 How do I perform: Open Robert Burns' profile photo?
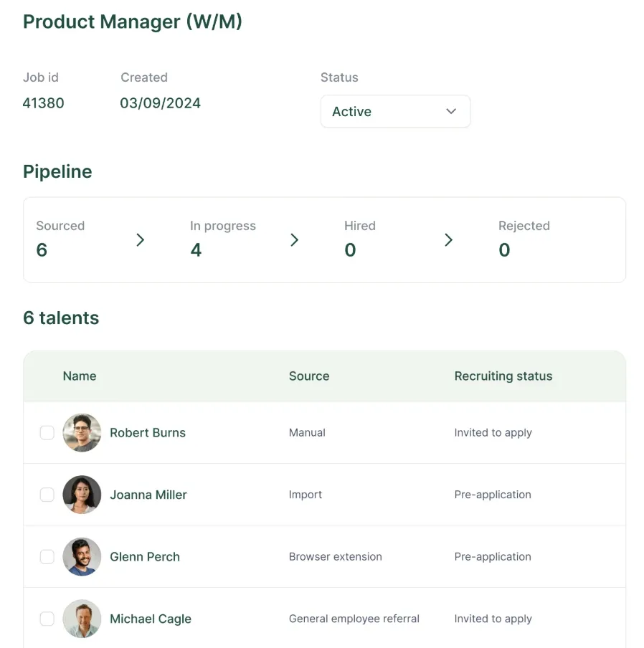coord(82,433)
